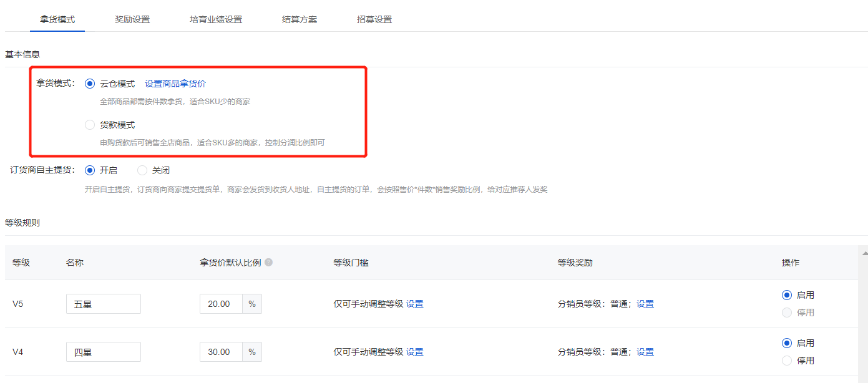
Task: Click the 20.00 percentage input for V5
Action: click(220, 303)
